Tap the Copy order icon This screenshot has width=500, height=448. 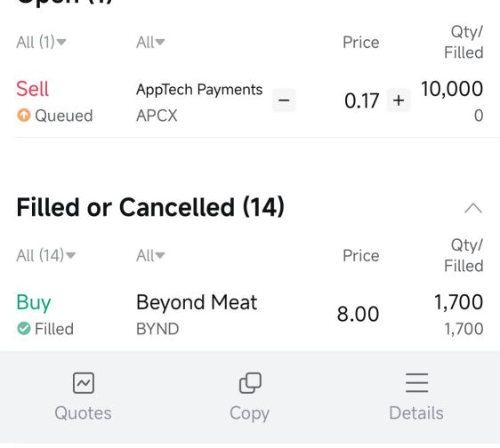(250, 383)
